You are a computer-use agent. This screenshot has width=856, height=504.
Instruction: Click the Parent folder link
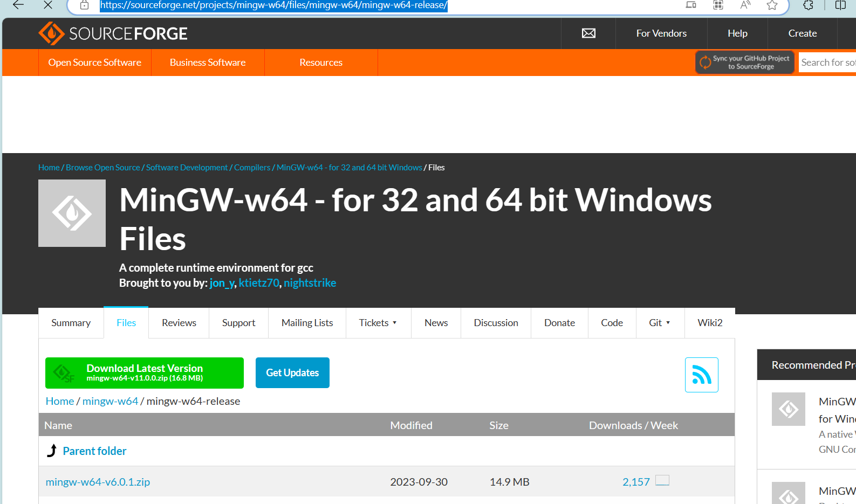point(95,451)
